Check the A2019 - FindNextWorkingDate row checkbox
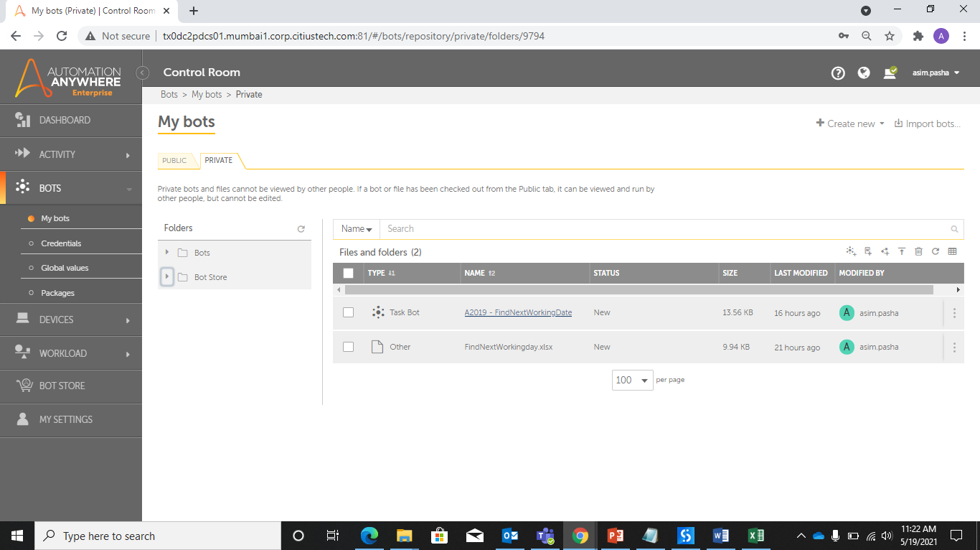The height and width of the screenshot is (550, 980). pyautogui.click(x=349, y=312)
